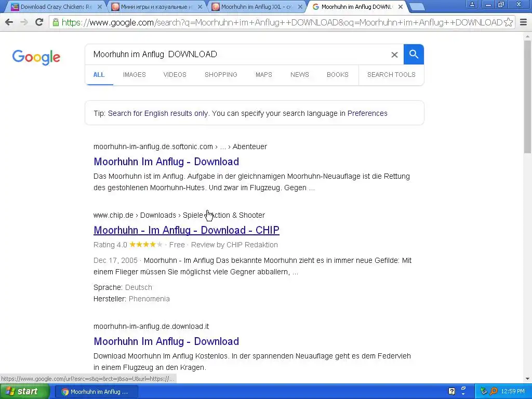Go back using the browser back arrow
Image resolution: width=532 pixels, height=399 pixels.
(x=9, y=22)
